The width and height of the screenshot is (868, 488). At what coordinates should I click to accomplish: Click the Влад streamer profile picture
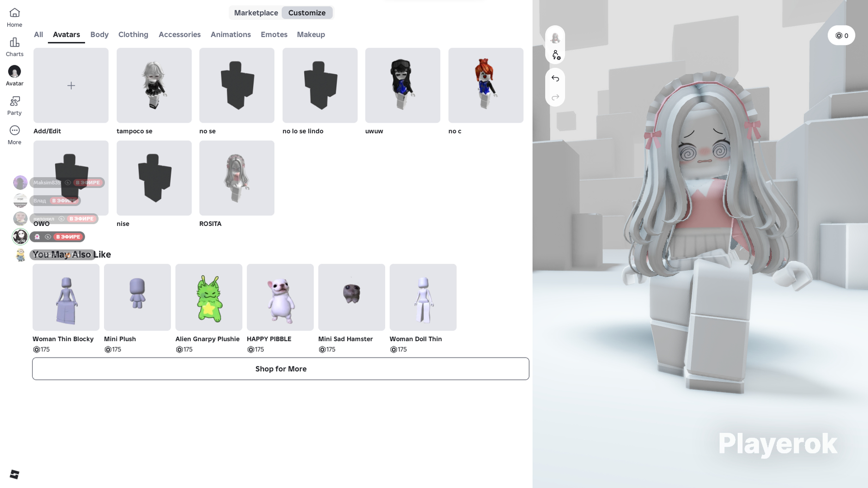(x=20, y=201)
